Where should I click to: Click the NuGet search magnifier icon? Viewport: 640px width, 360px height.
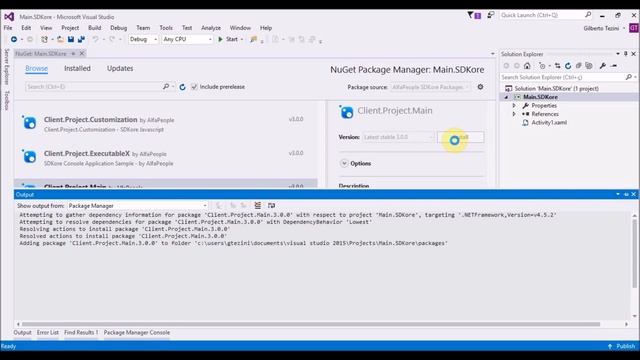[166, 87]
